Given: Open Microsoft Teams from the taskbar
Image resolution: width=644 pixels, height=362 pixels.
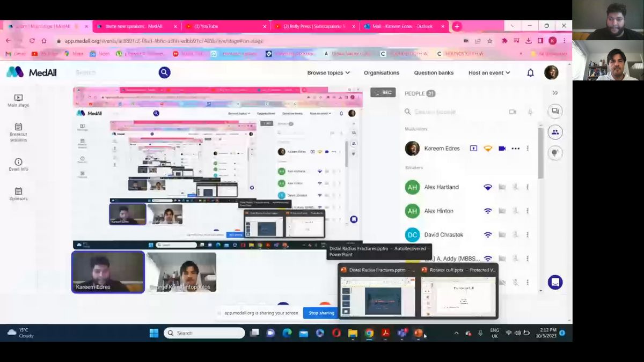Looking at the screenshot, I should (402, 333).
